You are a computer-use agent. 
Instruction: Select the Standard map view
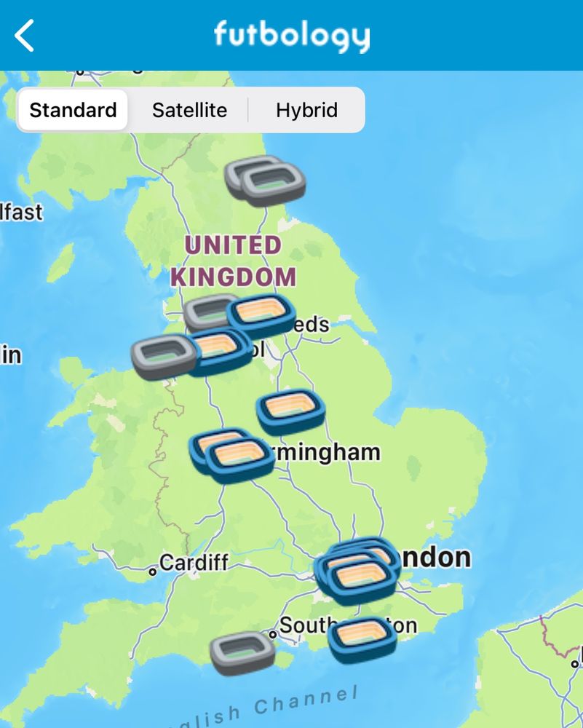(x=73, y=110)
